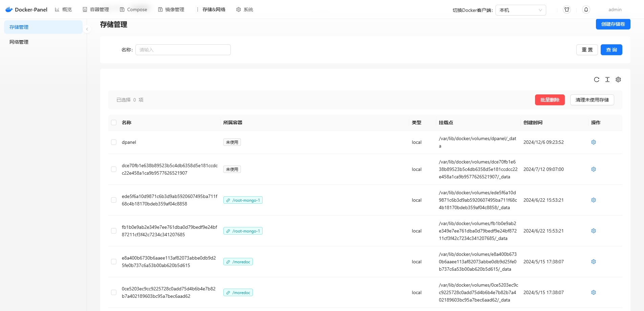Click the theme shirt icon in header
The image size is (644, 311).
tap(567, 9)
